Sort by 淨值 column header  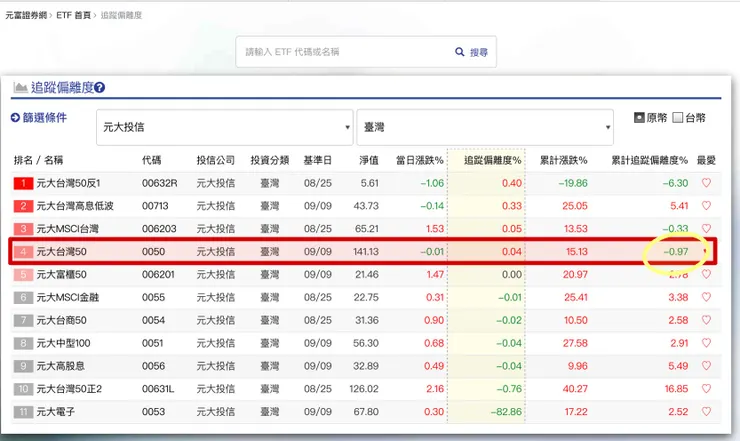tap(369, 160)
